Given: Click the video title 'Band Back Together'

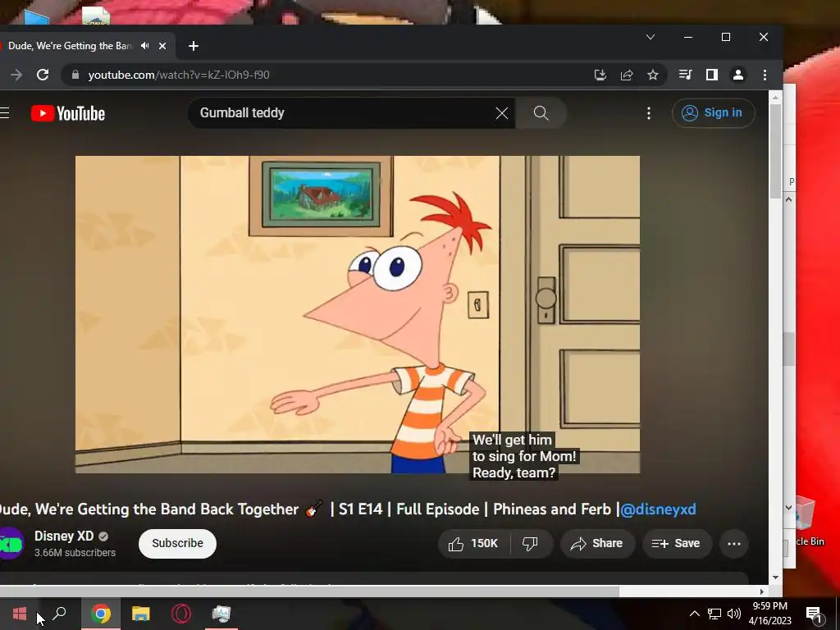Looking at the screenshot, I should pyautogui.click(x=230, y=509).
